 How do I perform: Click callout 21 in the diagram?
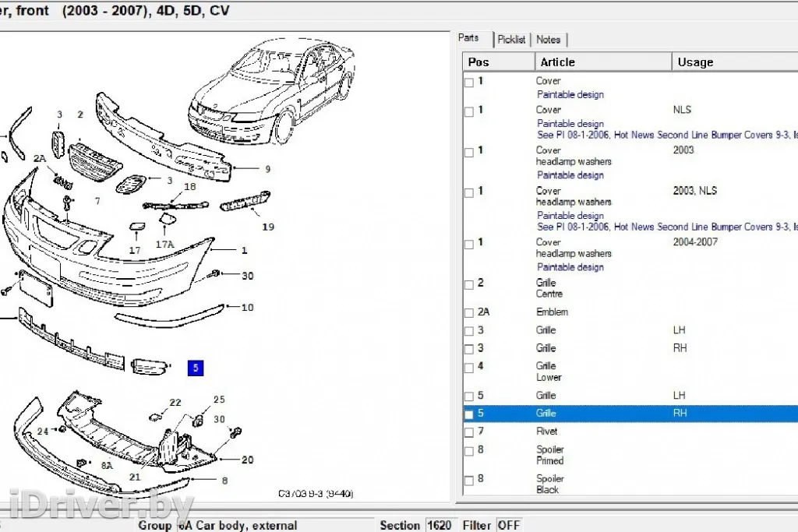pyautogui.click(x=135, y=477)
